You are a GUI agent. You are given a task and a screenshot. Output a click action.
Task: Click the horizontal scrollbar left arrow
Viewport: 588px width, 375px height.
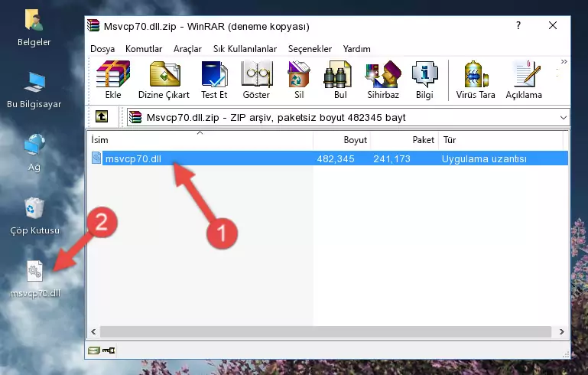[x=93, y=331]
